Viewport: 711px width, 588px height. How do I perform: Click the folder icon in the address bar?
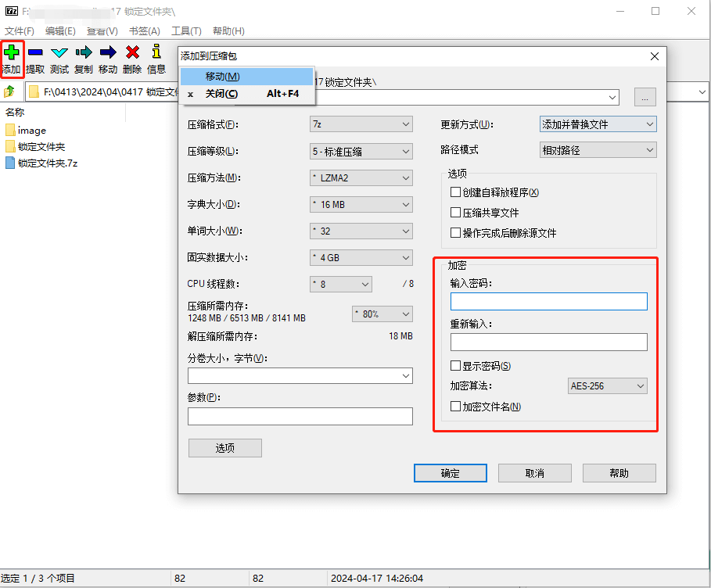click(34, 91)
